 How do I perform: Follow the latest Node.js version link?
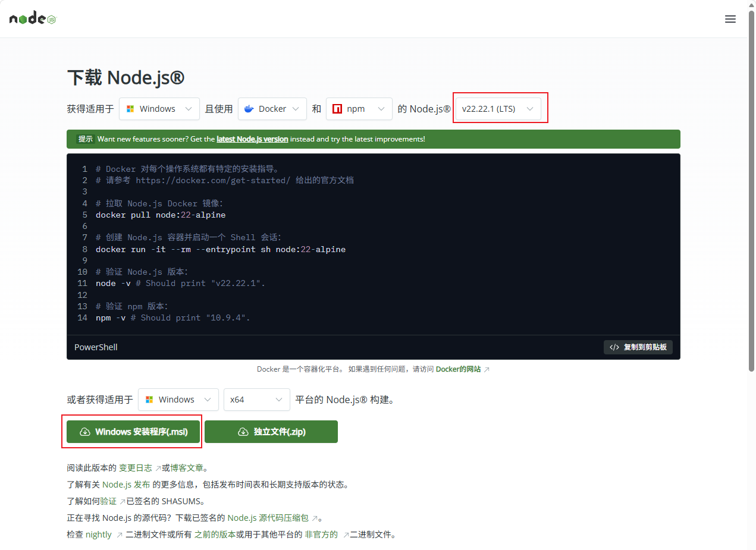point(252,139)
